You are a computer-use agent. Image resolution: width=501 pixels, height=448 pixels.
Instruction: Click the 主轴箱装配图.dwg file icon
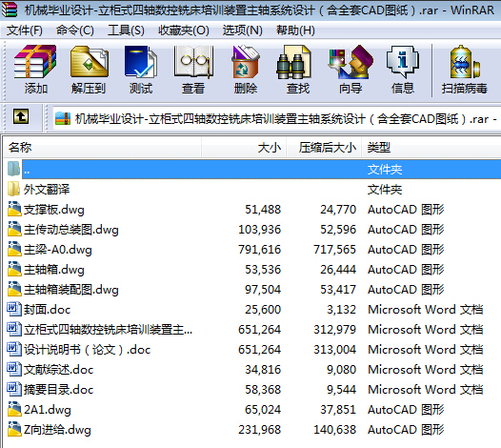[x=14, y=289]
